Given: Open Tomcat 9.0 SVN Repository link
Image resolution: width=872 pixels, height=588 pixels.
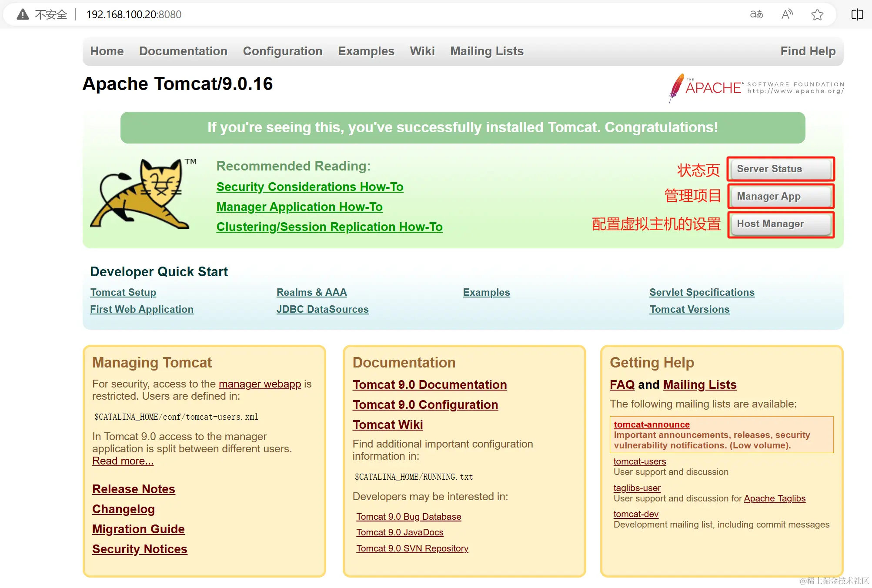Looking at the screenshot, I should click(x=412, y=548).
